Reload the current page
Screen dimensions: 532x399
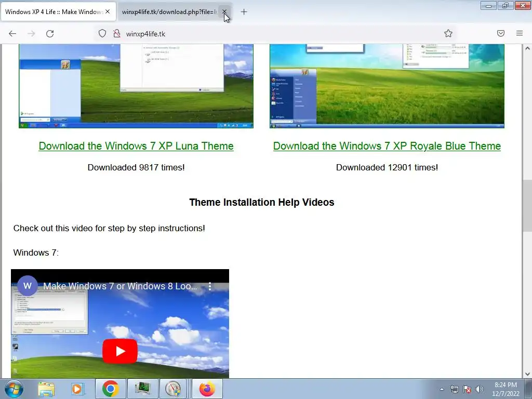tap(50, 34)
